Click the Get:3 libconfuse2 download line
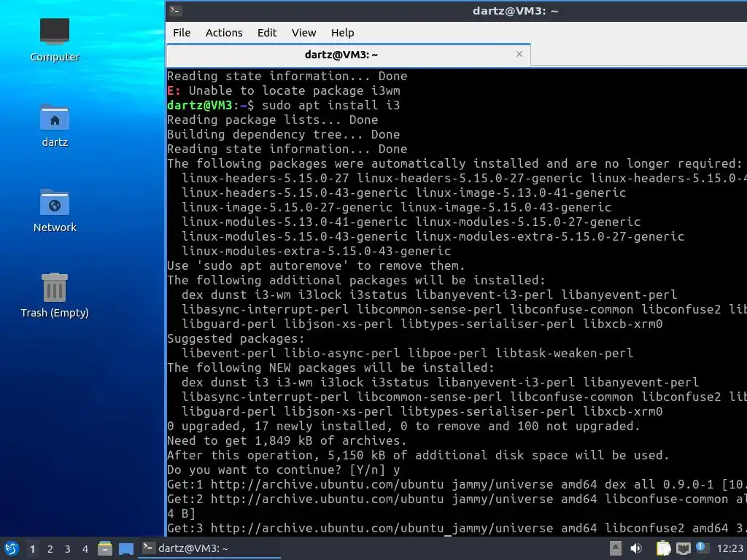 click(x=457, y=529)
